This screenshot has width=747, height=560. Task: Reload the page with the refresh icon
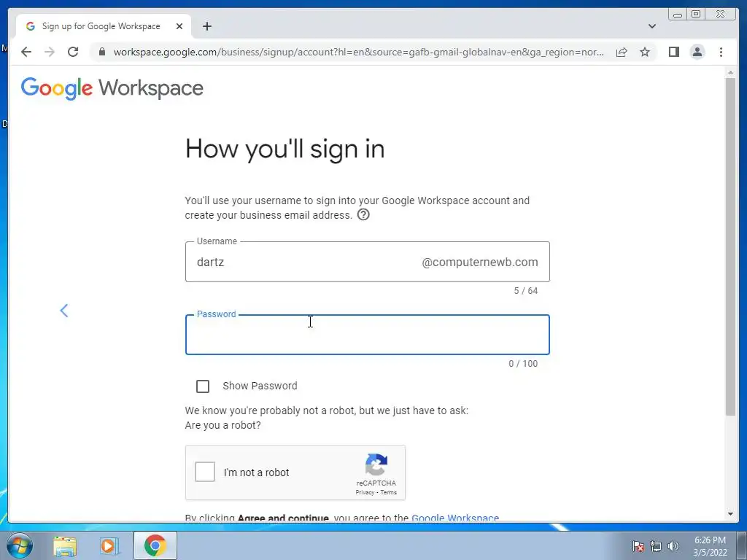click(x=73, y=52)
